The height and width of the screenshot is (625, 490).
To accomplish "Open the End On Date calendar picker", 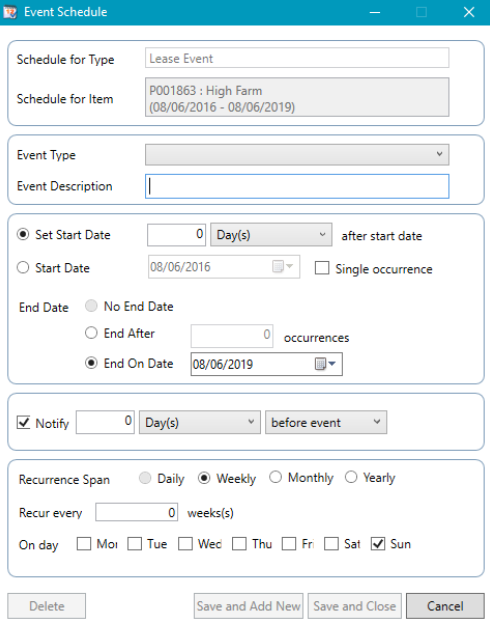I will [325, 364].
